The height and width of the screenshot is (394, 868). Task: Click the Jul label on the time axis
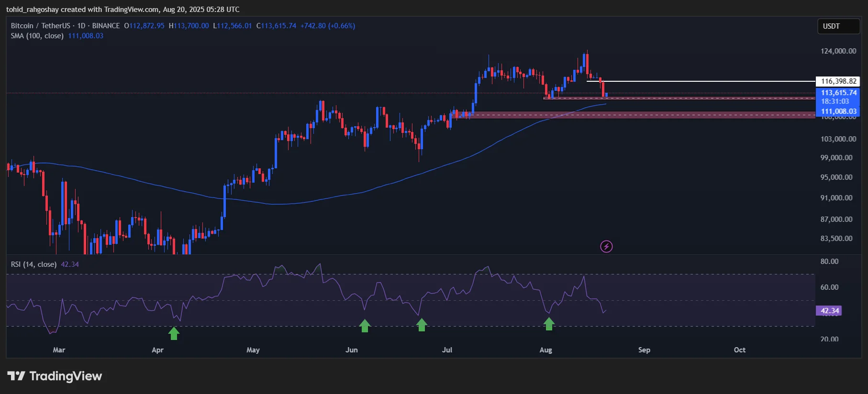(447, 350)
